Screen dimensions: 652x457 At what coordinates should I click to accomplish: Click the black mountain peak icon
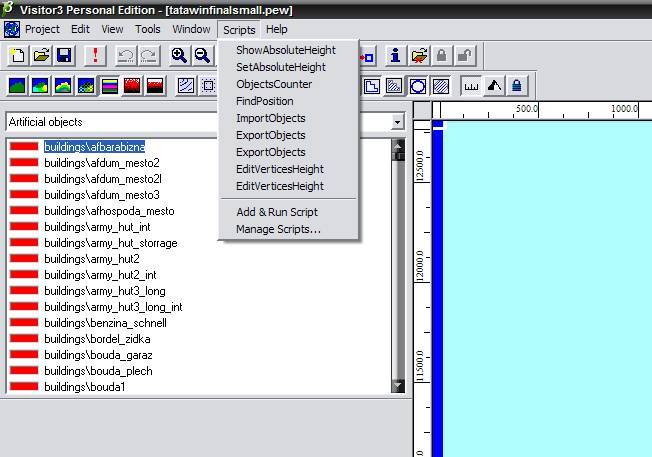(494, 86)
